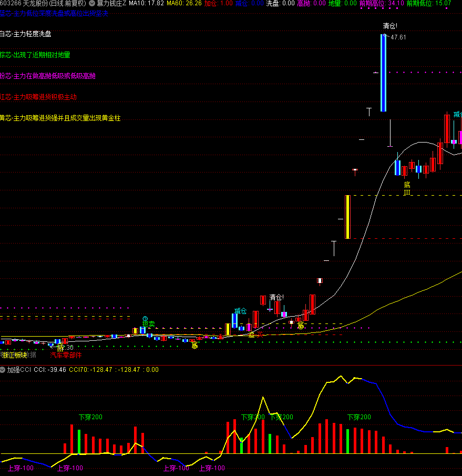Click the leftmost magenta 上穿-100 label
The width and height of the screenshot is (462, 476).
tap(21, 468)
